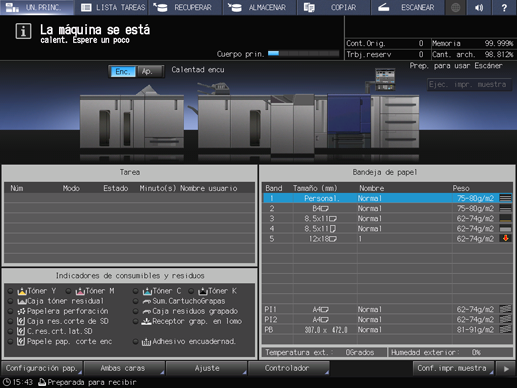Viewport: 517px width, 388px height.
Task: Click the Tóner Y icon
Action: 22,291
